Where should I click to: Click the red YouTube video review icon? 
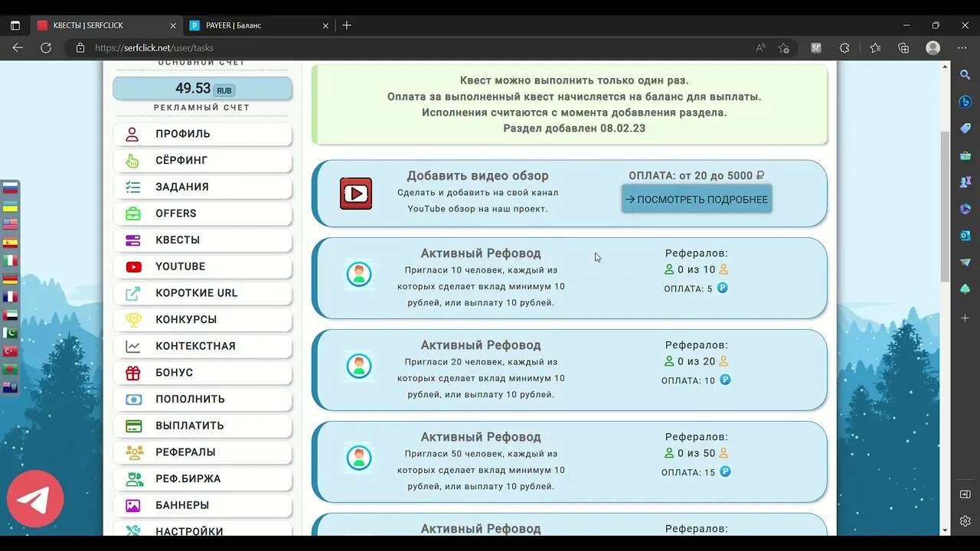point(356,194)
